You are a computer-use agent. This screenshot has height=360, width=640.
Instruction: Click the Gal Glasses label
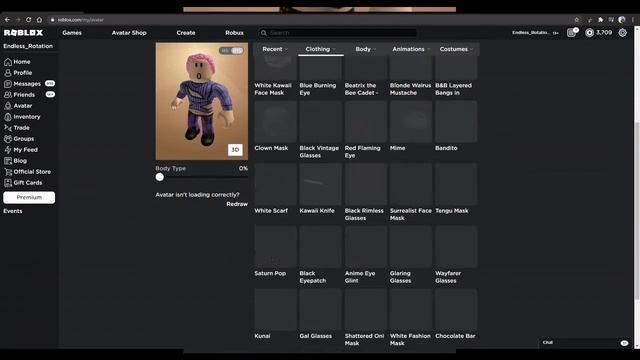pyautogui.click(x=316, y=336)
